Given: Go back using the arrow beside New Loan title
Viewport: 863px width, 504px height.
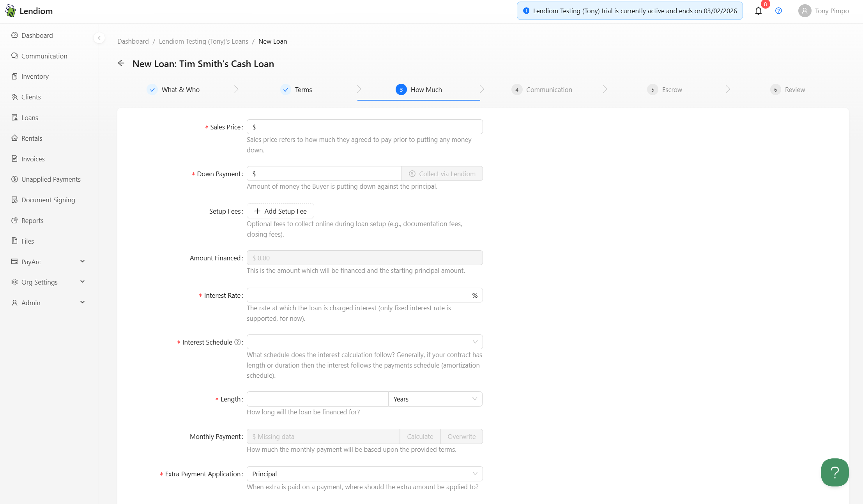Looking at the screenshot, I should [x=121, y=63].
